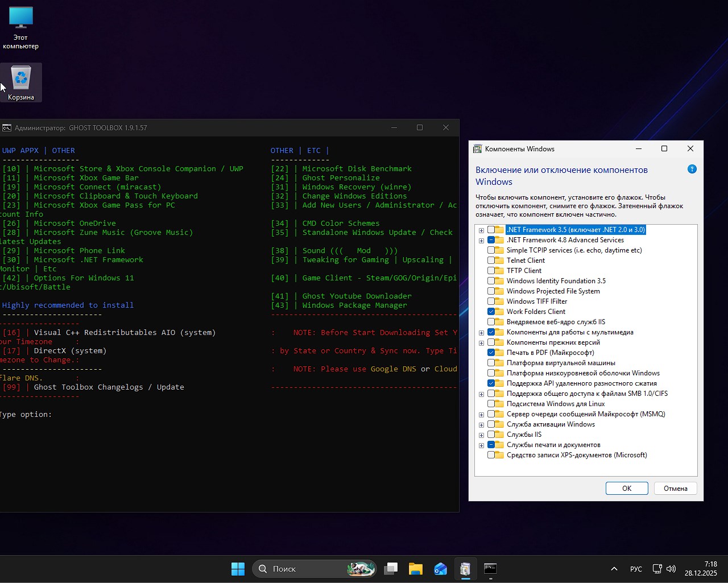The width and height of the screenshot is (728, 583).
Task: Open the Start menu
Action: (238, 568)
